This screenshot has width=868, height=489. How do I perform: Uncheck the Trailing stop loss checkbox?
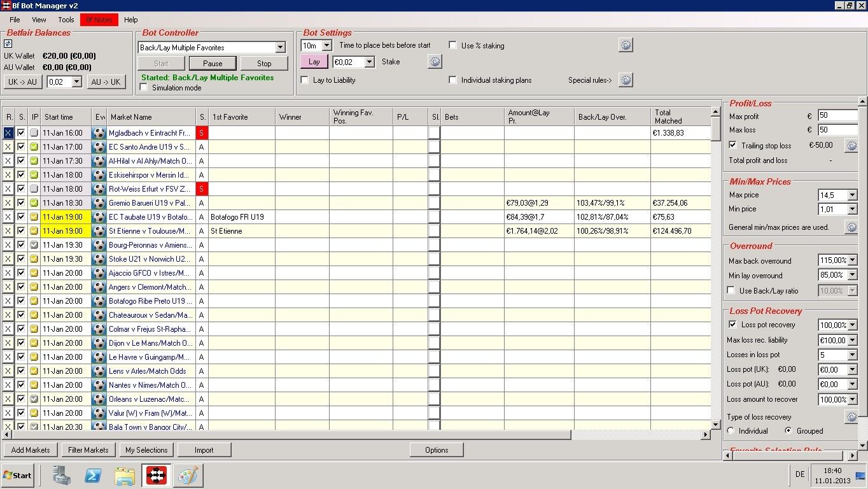[x=732, y=145]
